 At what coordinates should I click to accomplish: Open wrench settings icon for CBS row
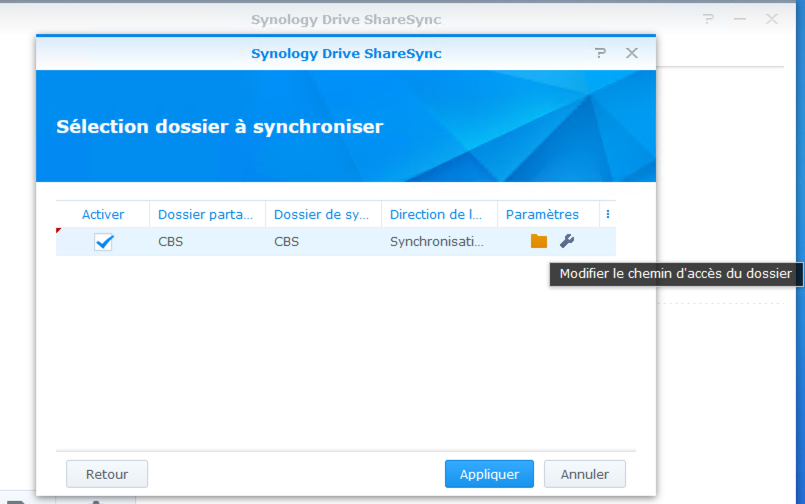567,241
